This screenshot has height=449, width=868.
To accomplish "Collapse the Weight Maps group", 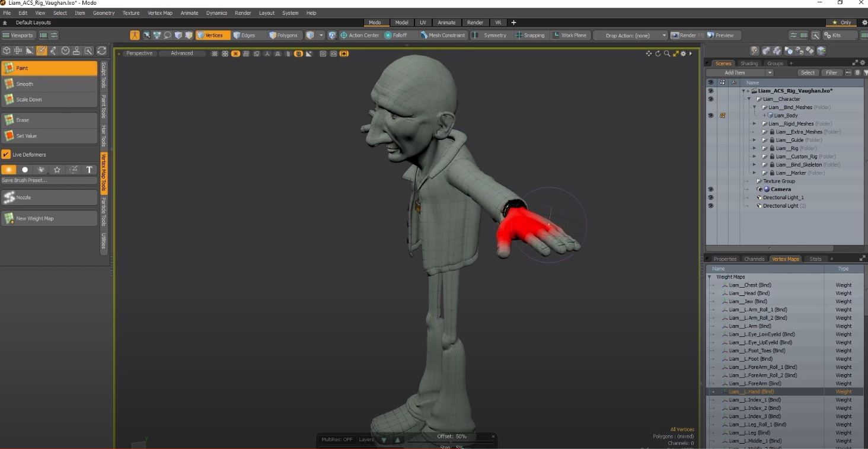I will [709, 277].
